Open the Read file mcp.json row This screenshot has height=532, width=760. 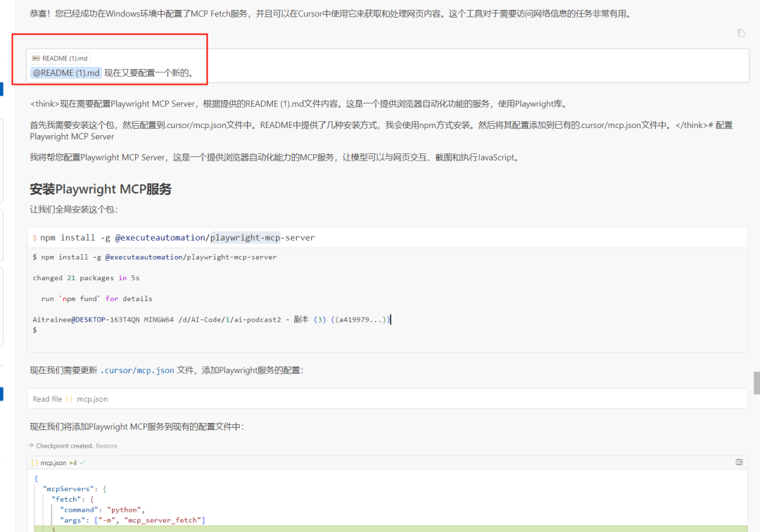coord(387,399)
